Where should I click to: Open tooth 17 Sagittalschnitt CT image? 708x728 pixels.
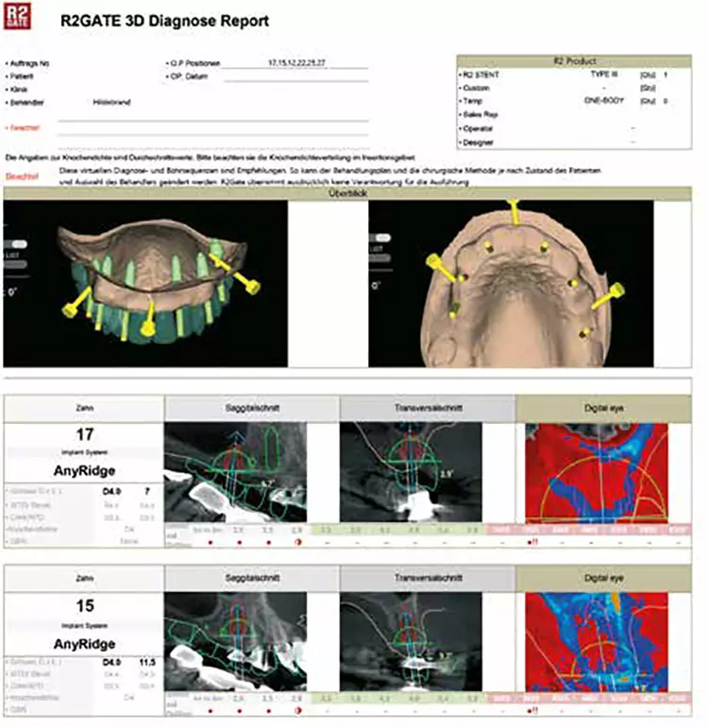235,472
